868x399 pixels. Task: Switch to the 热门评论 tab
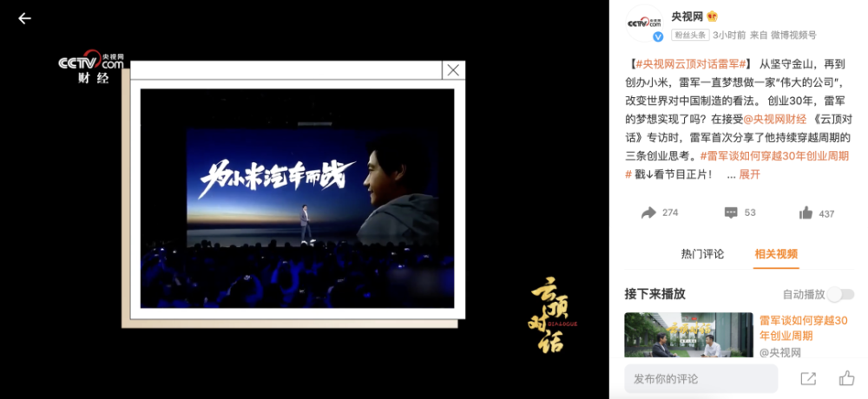pos(702,254)
